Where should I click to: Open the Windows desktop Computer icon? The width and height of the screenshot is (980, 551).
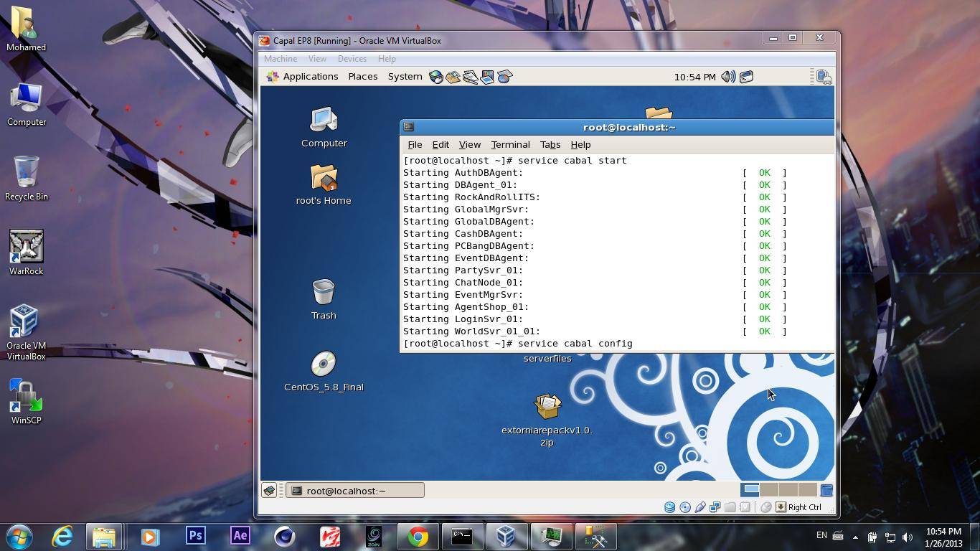27,105
